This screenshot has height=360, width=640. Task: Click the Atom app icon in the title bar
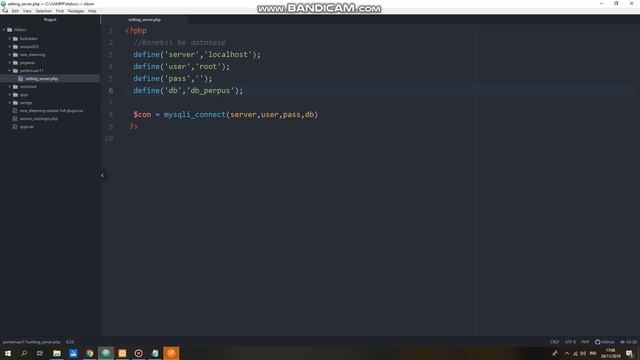[4, 4]
